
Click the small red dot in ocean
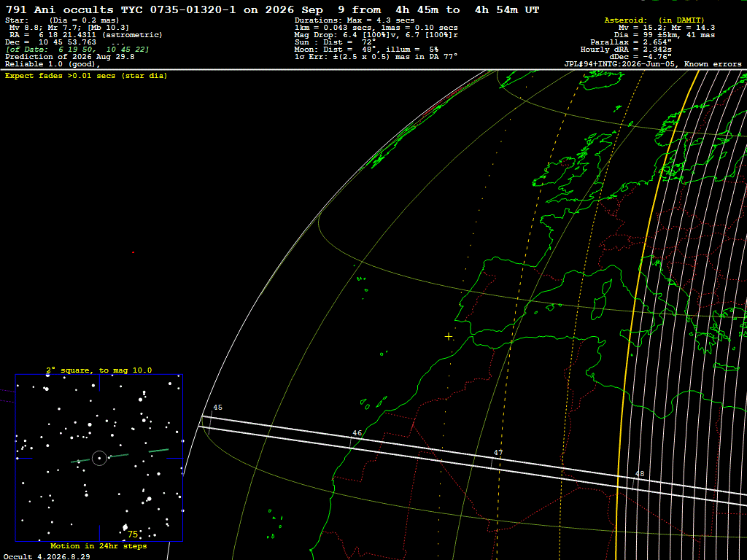click(133, 252)
